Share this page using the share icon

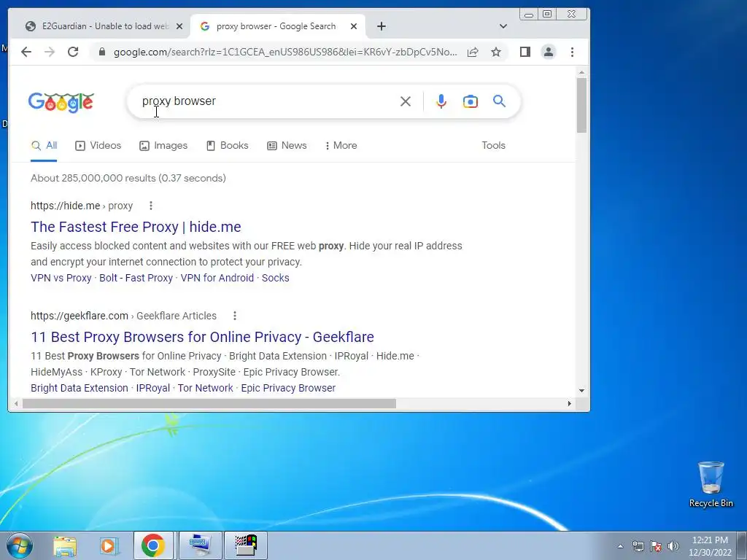[473, 52]
